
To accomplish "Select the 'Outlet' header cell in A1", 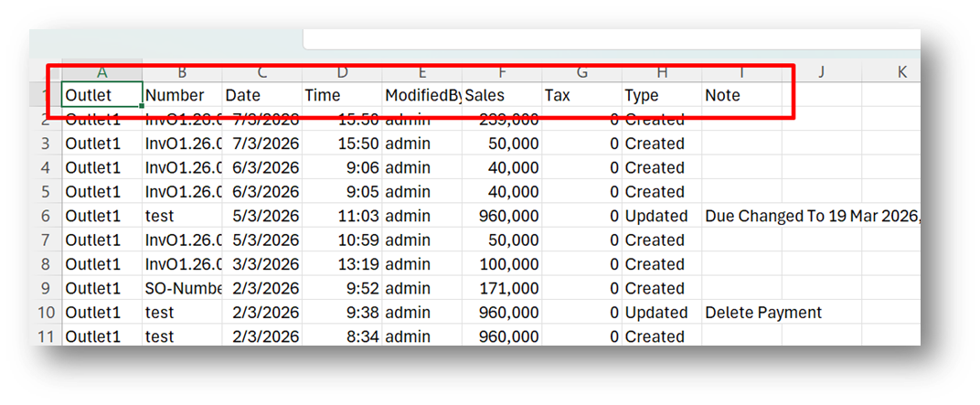I will pyautogui.click(x=101, y=95).
